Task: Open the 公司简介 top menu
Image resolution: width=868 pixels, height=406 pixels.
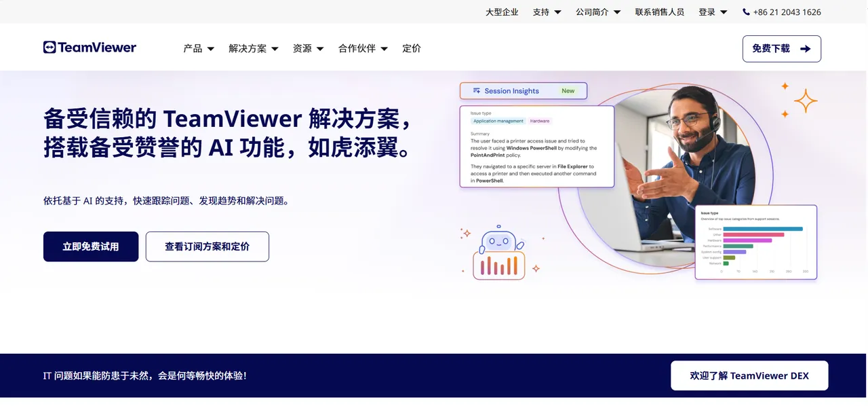Action: tap(598, 12)
